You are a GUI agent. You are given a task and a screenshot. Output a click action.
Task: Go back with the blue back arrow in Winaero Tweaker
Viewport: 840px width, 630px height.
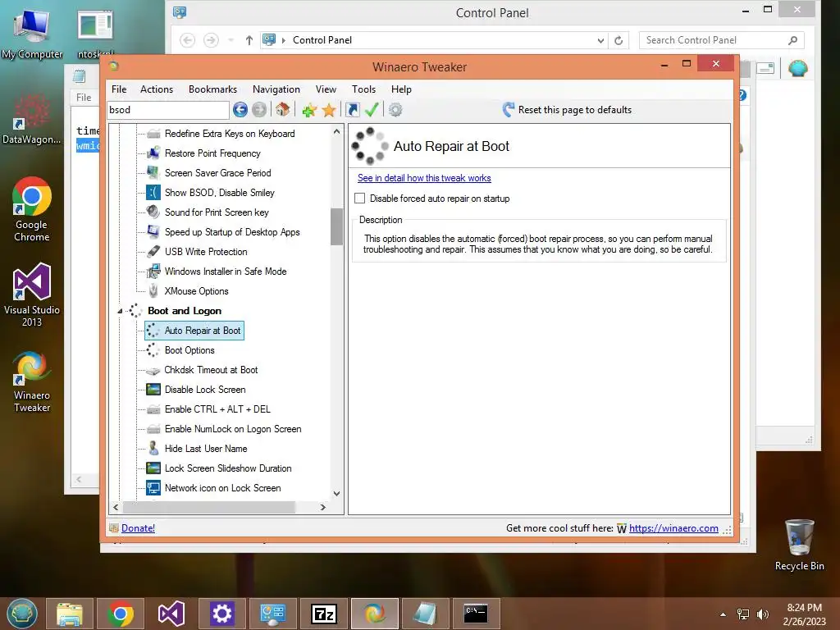pos(240,110)
